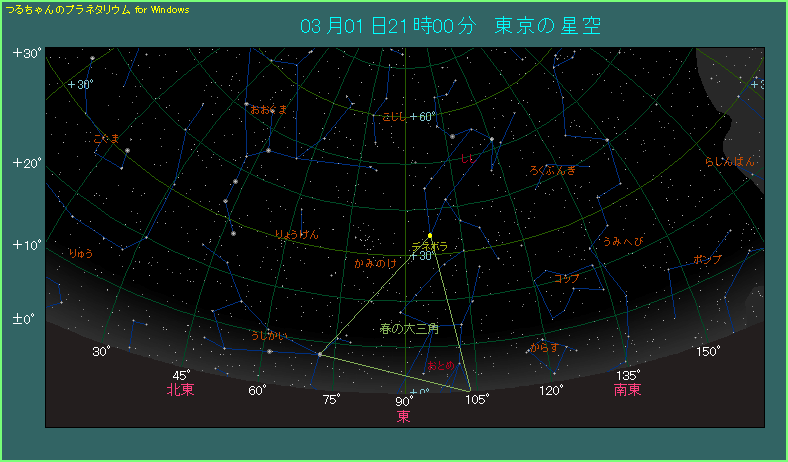Select the おおぐま constellation label

click(268, 109)
